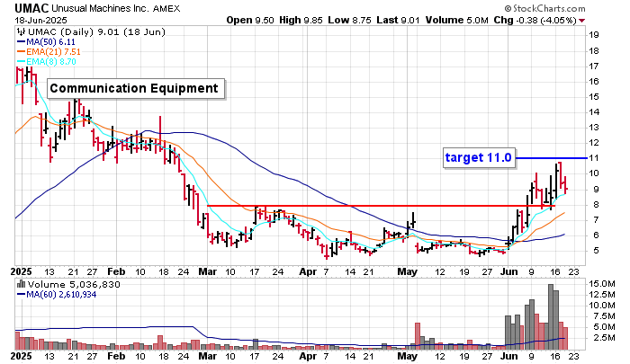Click the red horizontal resistance line
Screen dimensions: 630x364
pos(360,206)
